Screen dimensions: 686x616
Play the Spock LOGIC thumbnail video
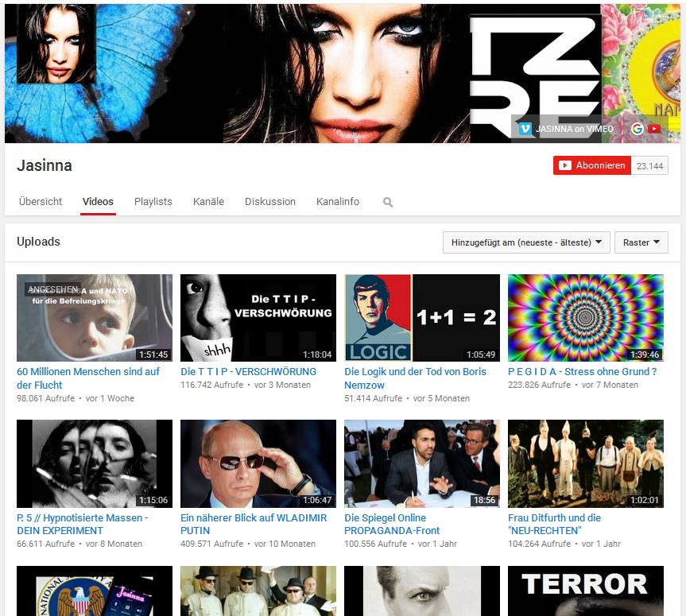pyautogui.click(x=421, y=318)
